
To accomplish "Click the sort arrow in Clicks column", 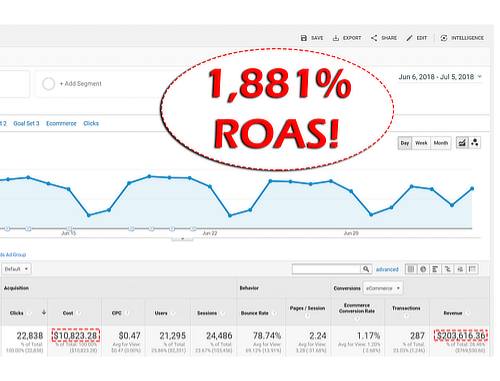I will point(44,312).
